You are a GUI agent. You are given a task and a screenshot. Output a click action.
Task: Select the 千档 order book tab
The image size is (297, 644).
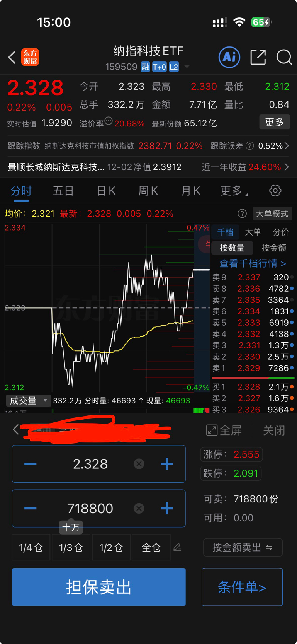[225, 232]
